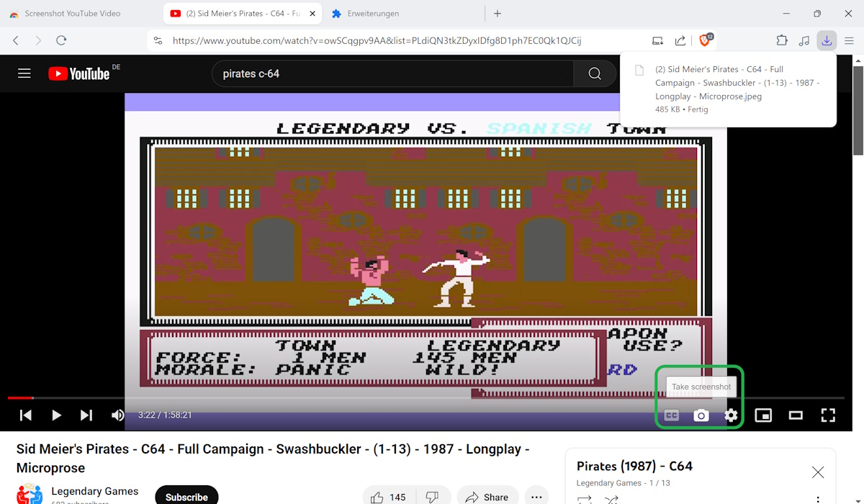The image size is (864, 504).
Task: Open site settings icon in address bar
Action: point(158,40)
